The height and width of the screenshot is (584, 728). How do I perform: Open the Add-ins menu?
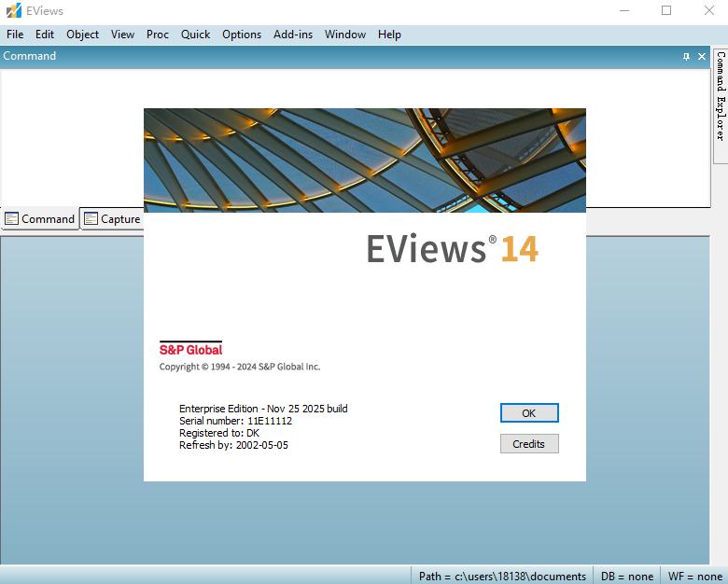pyautogui.click(x=293, y=35)
